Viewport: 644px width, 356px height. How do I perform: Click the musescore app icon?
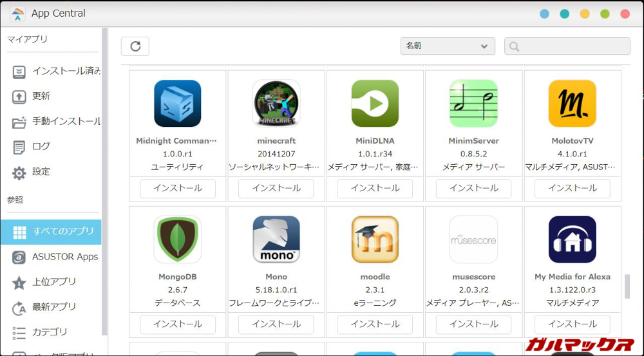click(473, 239)
